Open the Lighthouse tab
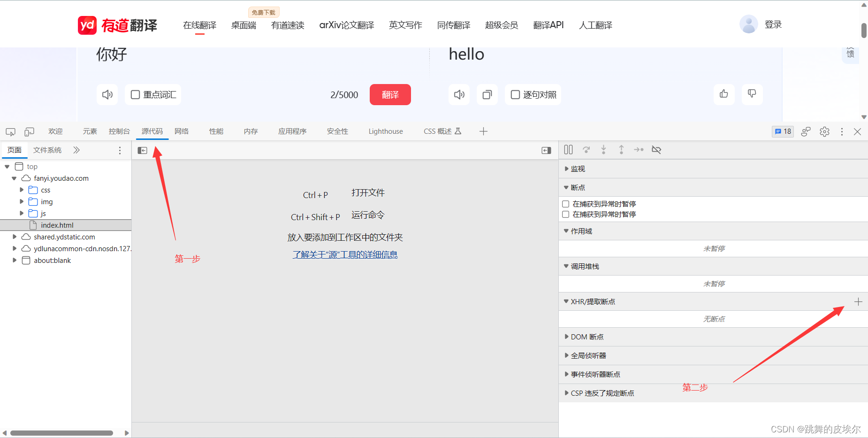The width and height of the screenshot is (868, 438). tap(386, 131)
